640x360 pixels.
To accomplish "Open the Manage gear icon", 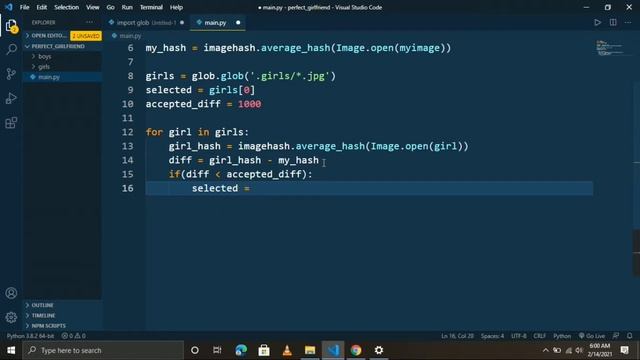I will pyautogui.click(x=11, y=317).
